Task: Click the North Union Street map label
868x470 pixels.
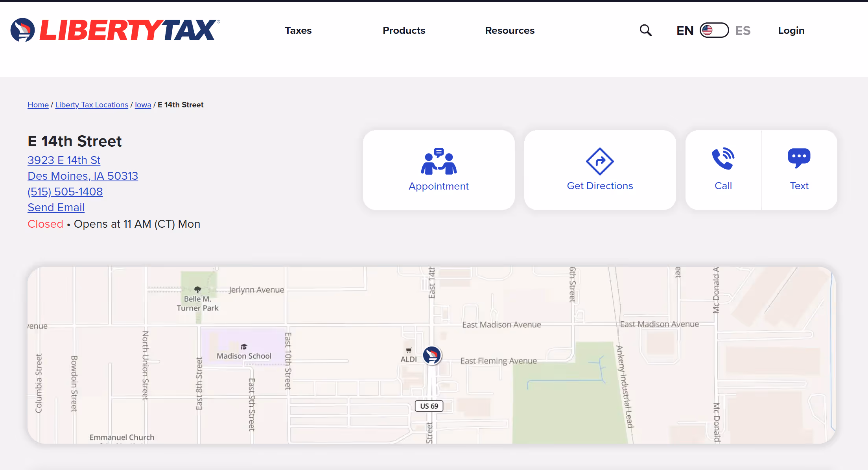Action: click(x=145, y=365)
